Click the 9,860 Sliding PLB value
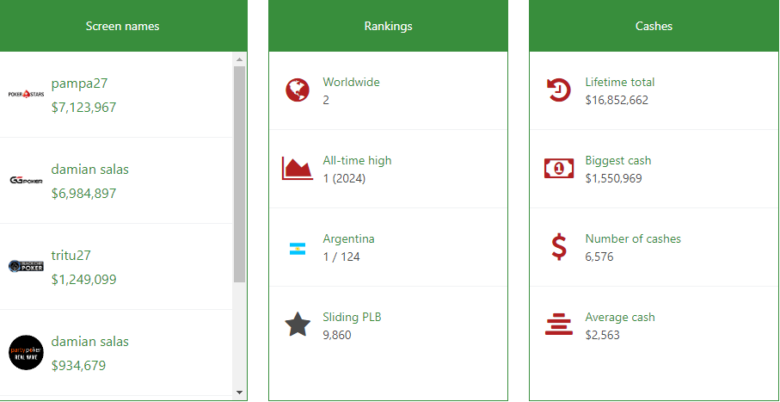This screenshot has width=780, height=402. tap(336, 335)
